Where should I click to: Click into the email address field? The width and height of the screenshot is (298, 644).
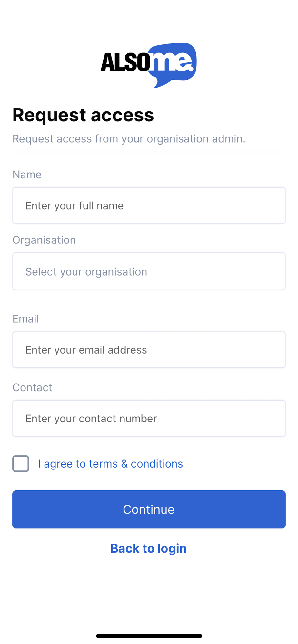pyautogui.click(x=149, y=350)
